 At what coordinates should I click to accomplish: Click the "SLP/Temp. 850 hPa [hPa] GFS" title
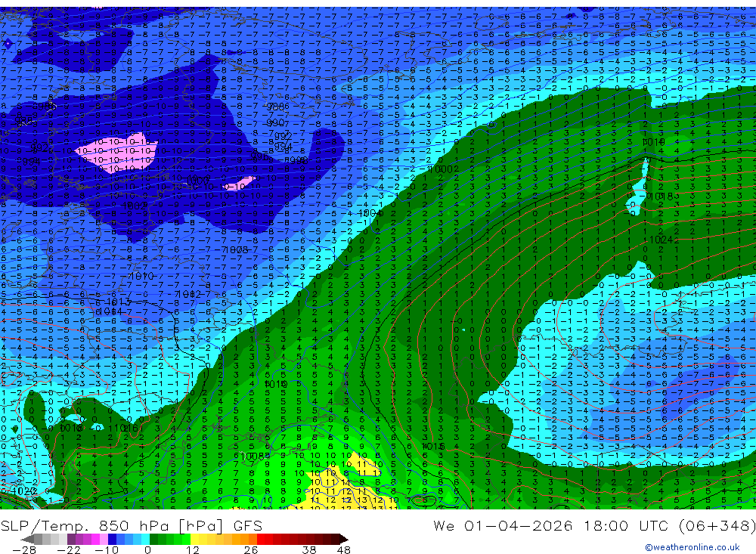tap(132, 525)
